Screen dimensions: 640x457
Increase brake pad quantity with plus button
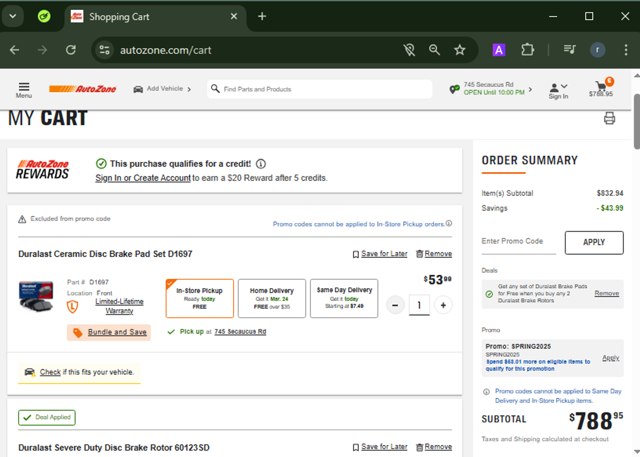pyautogui.click(x=443, y=305)
